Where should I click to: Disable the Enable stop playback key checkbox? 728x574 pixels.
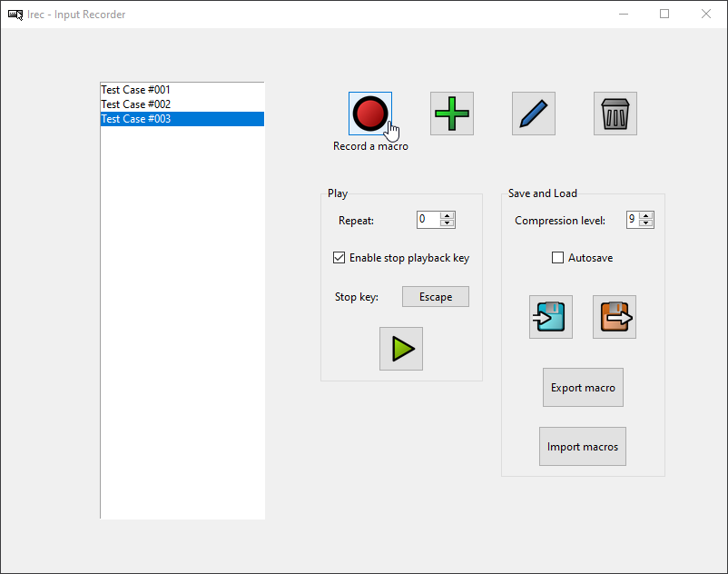click(339, 258)
